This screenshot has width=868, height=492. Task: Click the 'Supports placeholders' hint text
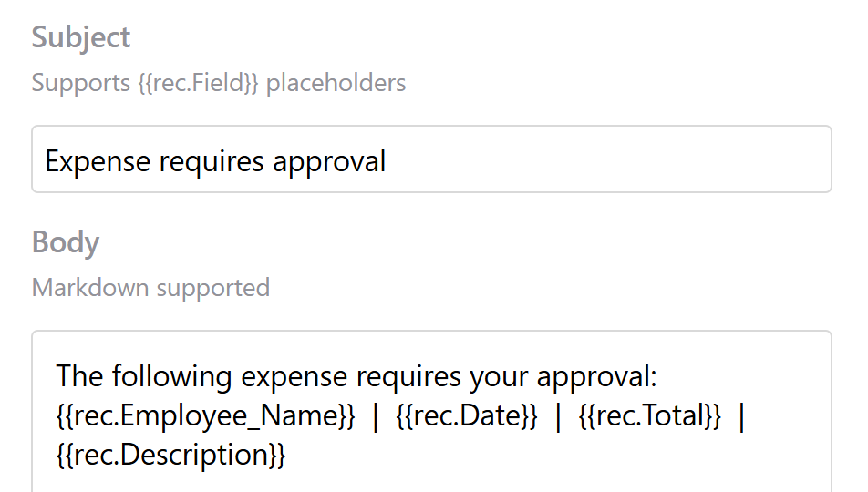[x=218, y=83]
